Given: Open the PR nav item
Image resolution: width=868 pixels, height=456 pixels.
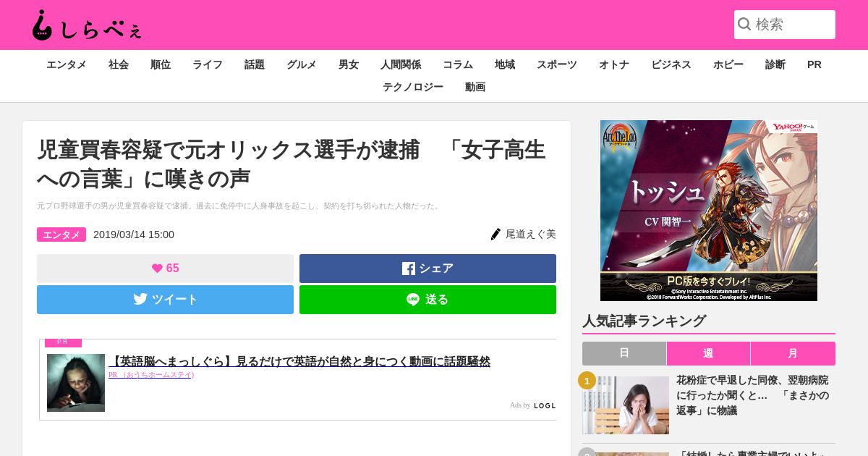Looking at the screenshot, I should [x=814, y=64].
